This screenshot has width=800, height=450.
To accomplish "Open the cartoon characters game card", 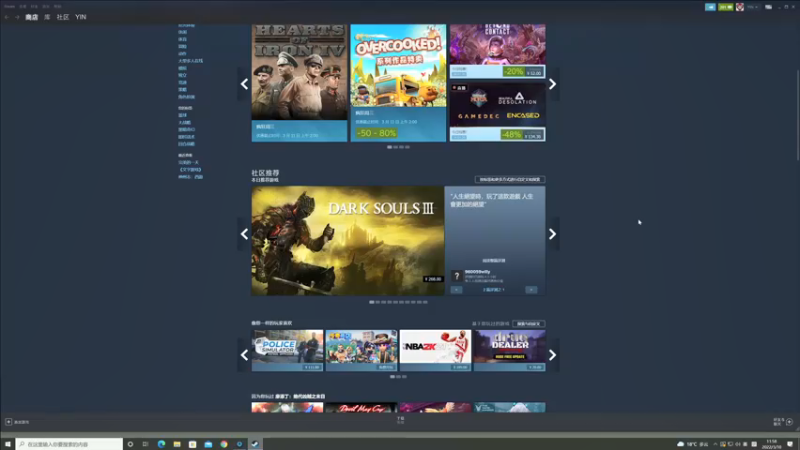I will 361,350.
